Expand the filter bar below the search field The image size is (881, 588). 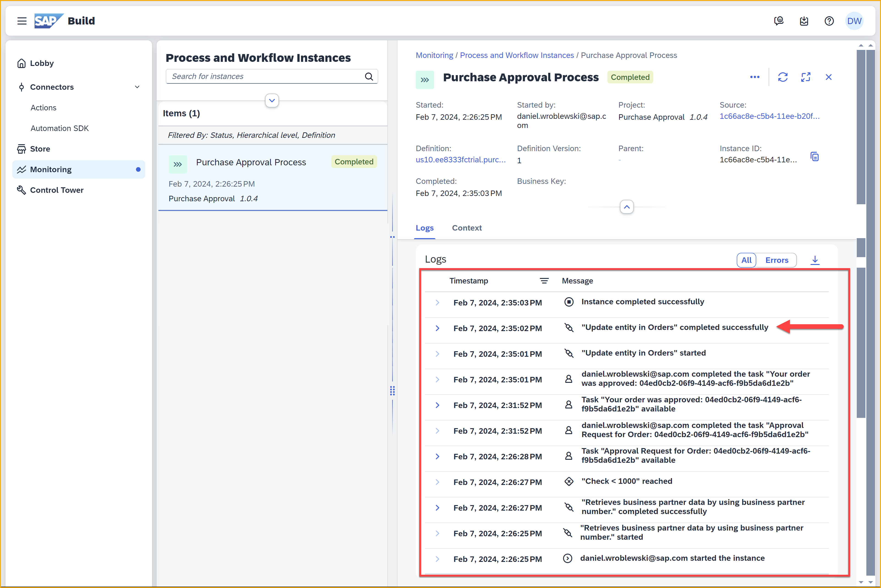(272, 101)
